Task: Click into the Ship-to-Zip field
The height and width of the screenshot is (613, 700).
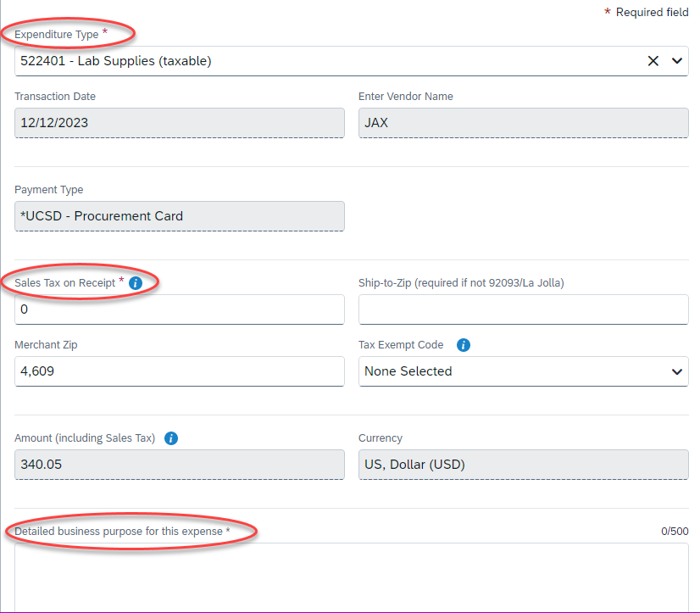Action: [x=523, y=309]
